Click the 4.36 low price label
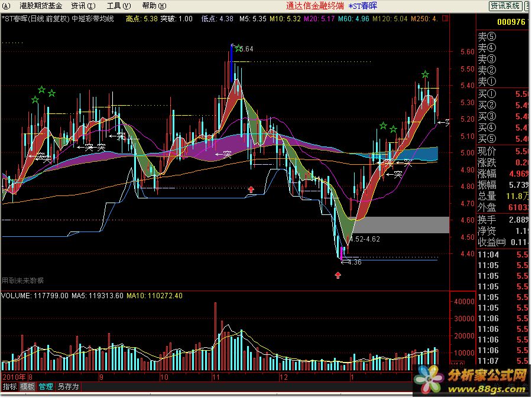 point(355,262)
